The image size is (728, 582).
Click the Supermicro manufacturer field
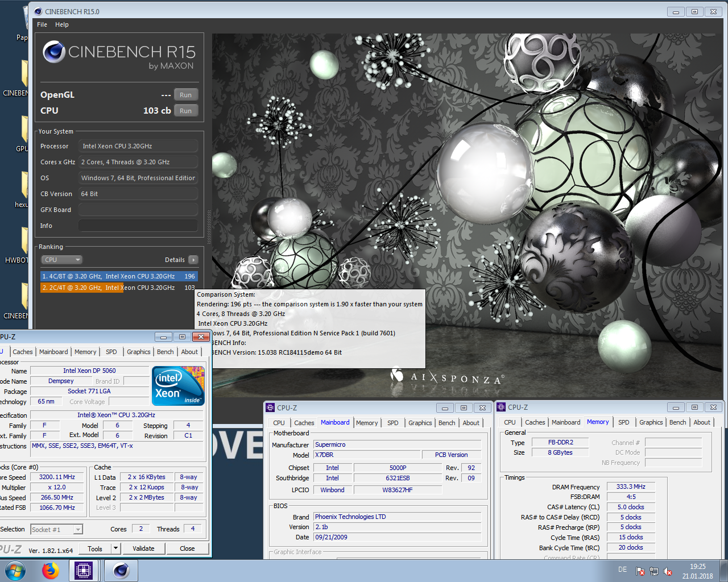point(398,444)
